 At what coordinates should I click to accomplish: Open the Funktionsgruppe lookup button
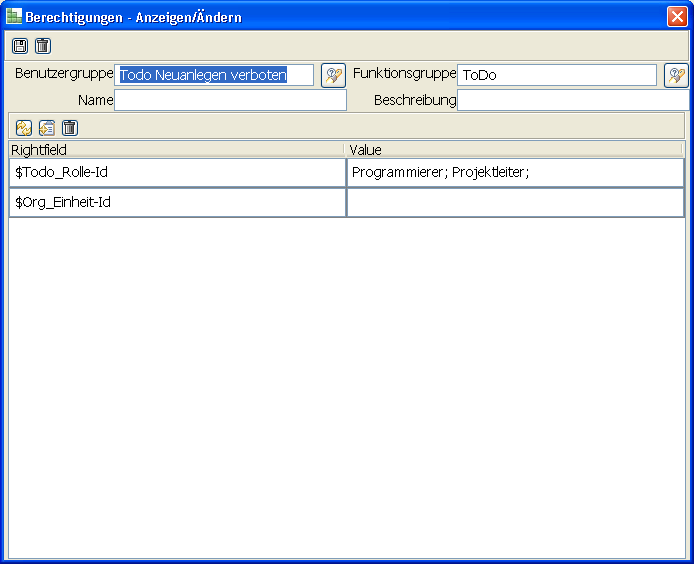pos(676,76)
